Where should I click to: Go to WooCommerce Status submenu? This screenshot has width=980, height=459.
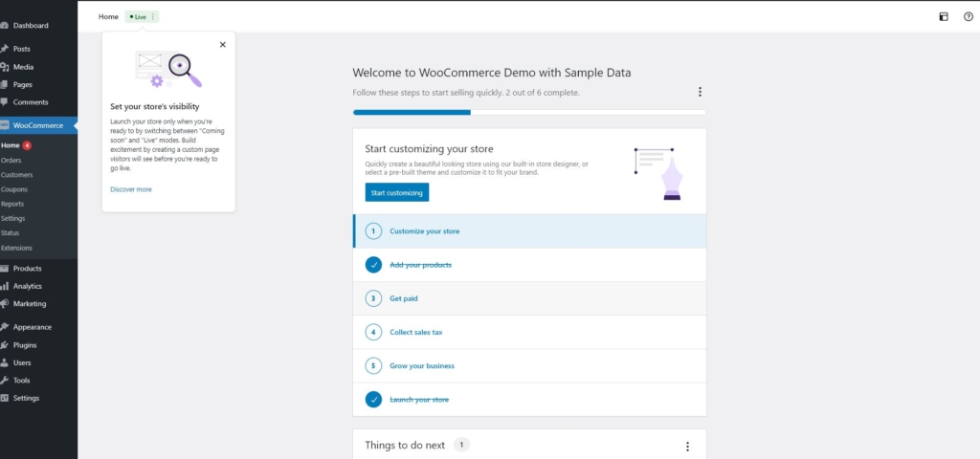[10, 233]
